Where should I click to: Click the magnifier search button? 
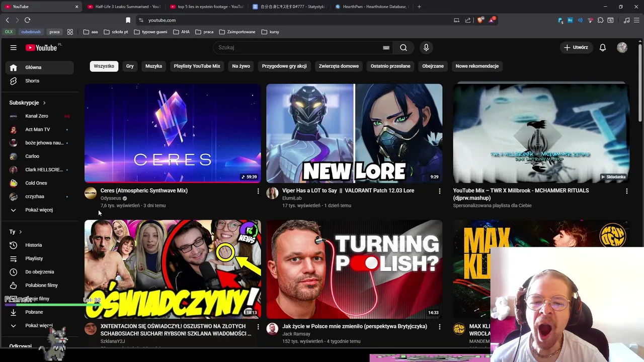pyautogui.click(x=404, y=48)
